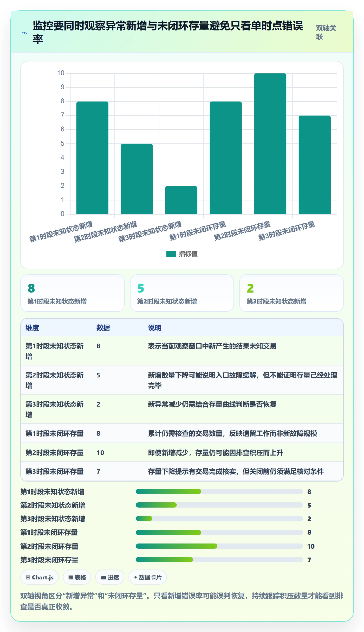Click the x-axis label 第1时段未知状态新增
The image size is (364, 632).
(x=61, y=232)
